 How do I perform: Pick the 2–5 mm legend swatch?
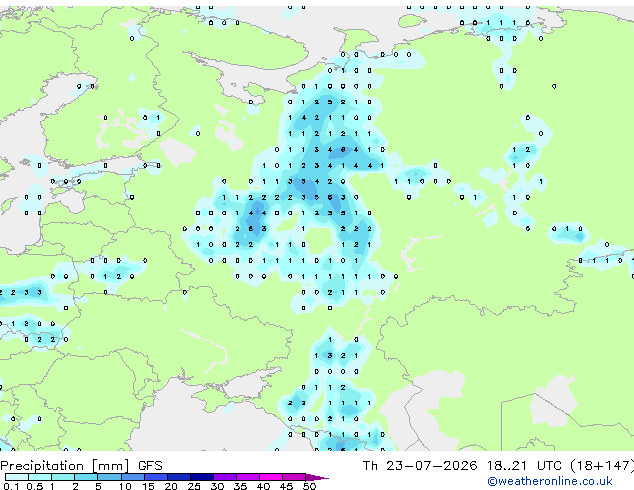click(86, 477)
